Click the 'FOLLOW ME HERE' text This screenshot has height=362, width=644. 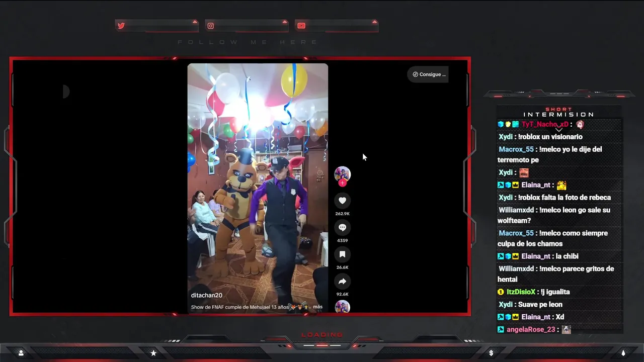click(x=248, y=42)
